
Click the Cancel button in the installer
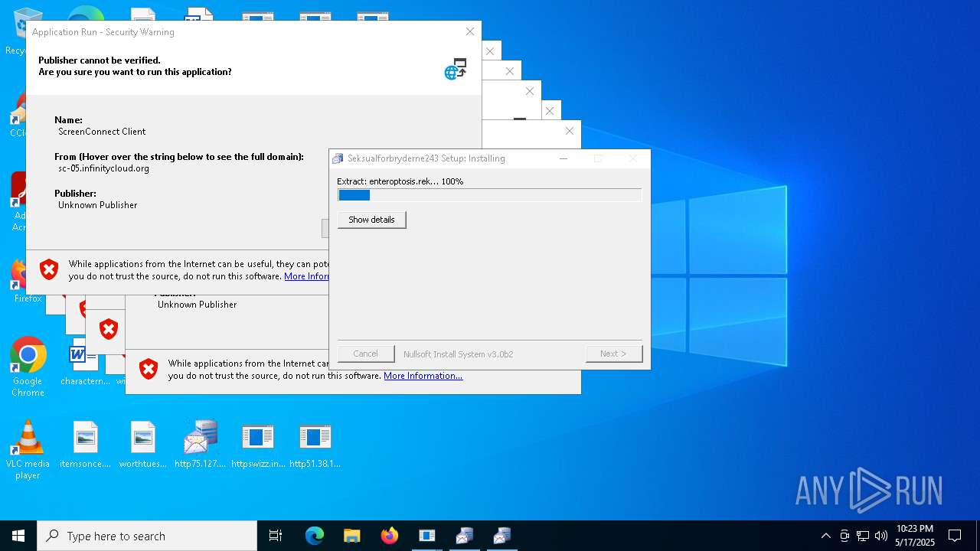point(365,354)
